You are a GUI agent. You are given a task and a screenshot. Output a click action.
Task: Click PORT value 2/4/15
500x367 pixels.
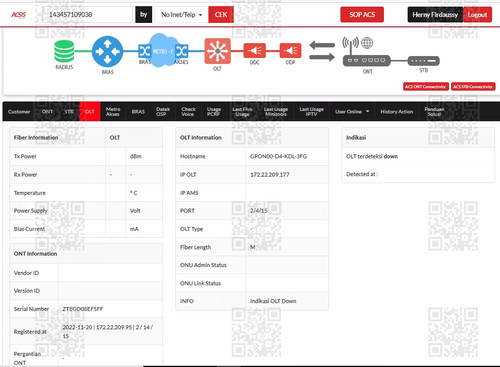(x=259, y=211)
